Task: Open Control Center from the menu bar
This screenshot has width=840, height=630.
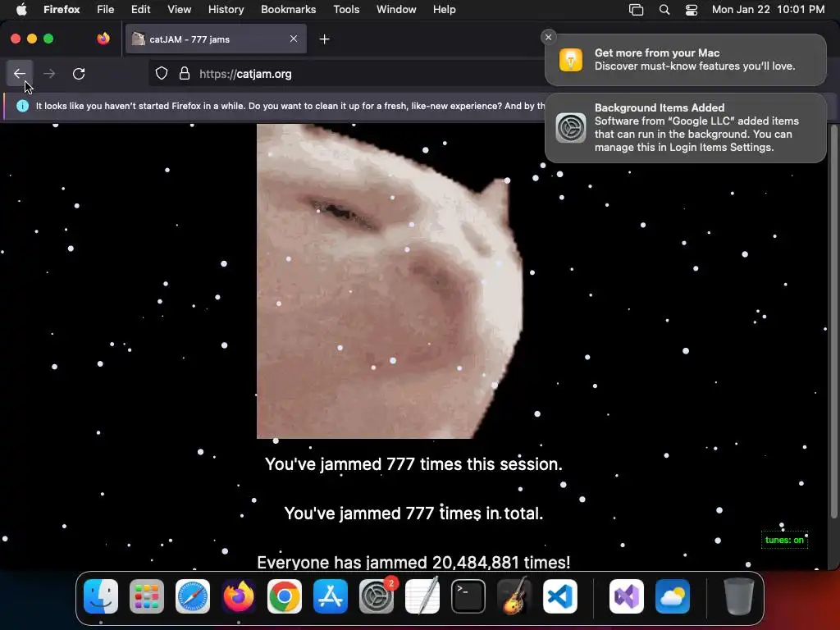Action: point(692,9)
